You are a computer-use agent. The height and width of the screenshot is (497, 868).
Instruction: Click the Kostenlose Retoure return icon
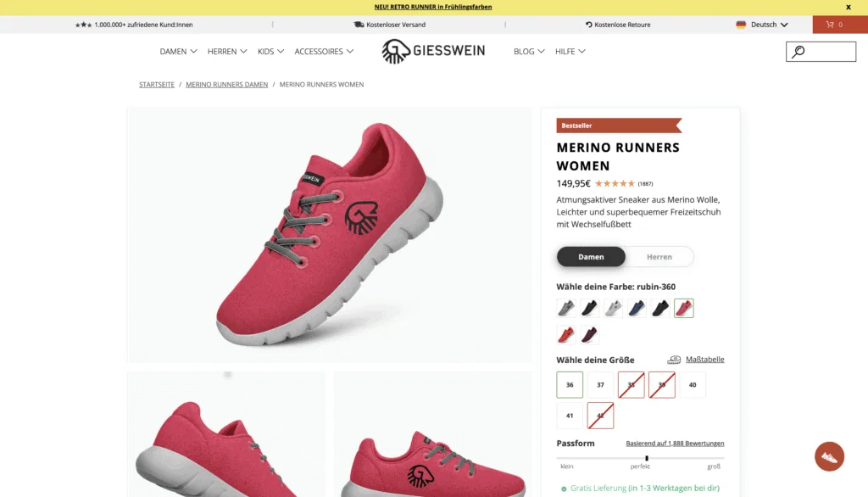[x=588, y=25]
